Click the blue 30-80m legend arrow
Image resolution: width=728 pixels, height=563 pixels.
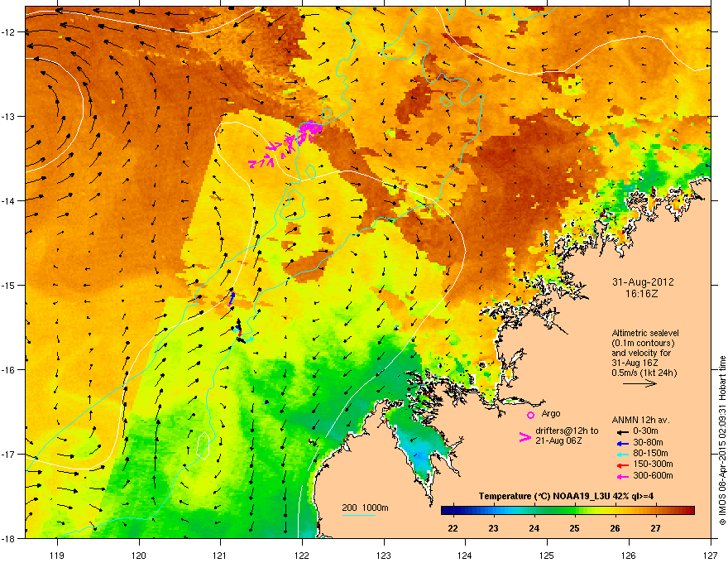click(625, 443)
